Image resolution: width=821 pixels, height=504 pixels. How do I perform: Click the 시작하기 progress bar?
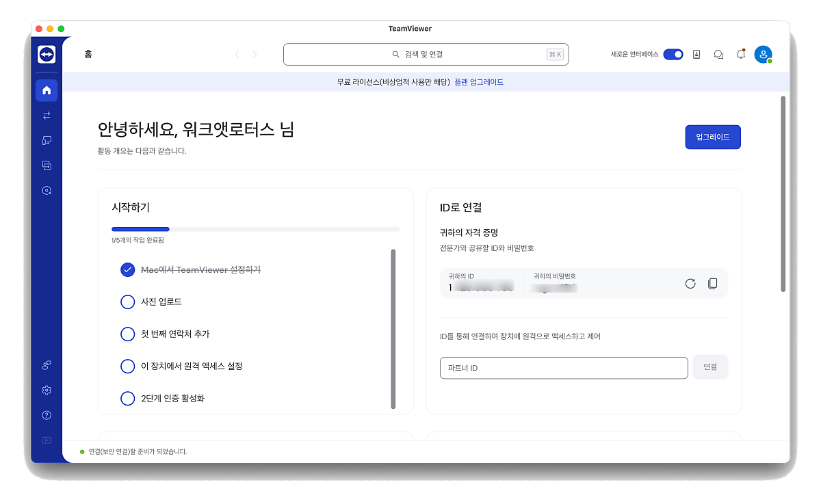point(255,229)
